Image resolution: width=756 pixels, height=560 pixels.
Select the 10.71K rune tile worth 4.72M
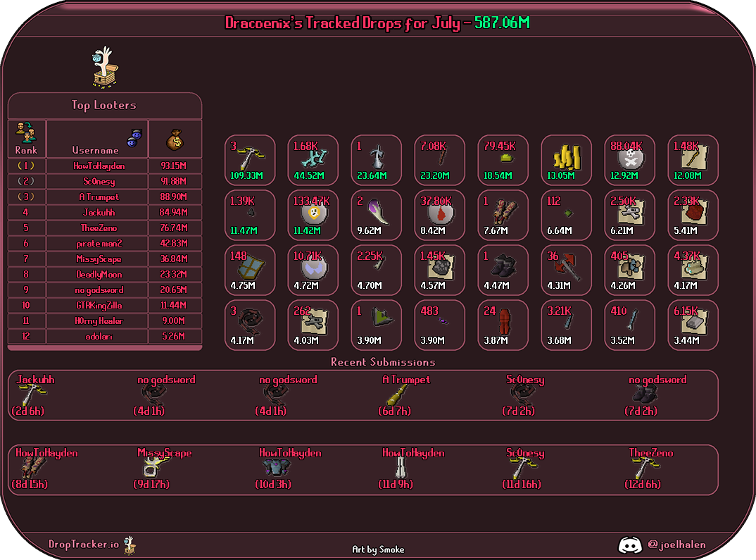[x=313, y=270]
